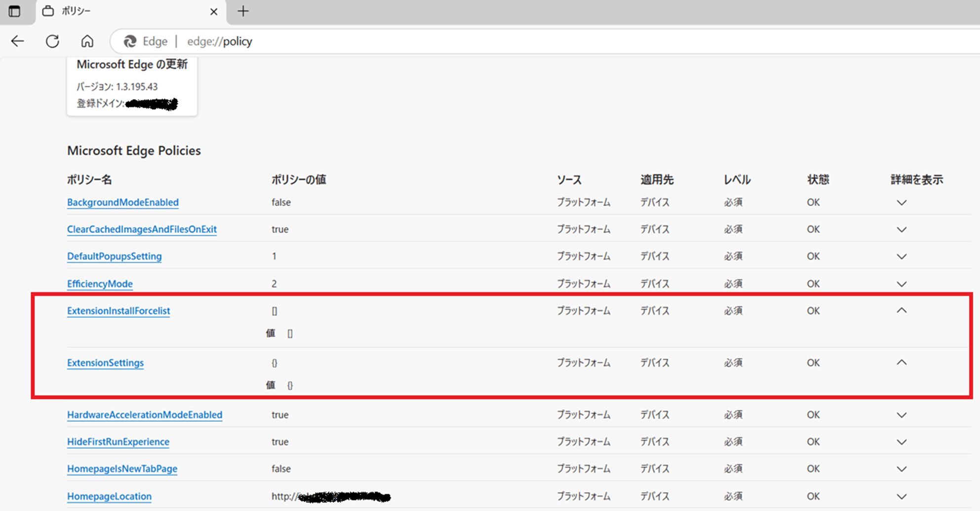Click 必須 level in HideFirstRunExperience row
Image resolution: width=980 pixels, height=511 pixels.
pyautogui.click(x=733, y=441)
